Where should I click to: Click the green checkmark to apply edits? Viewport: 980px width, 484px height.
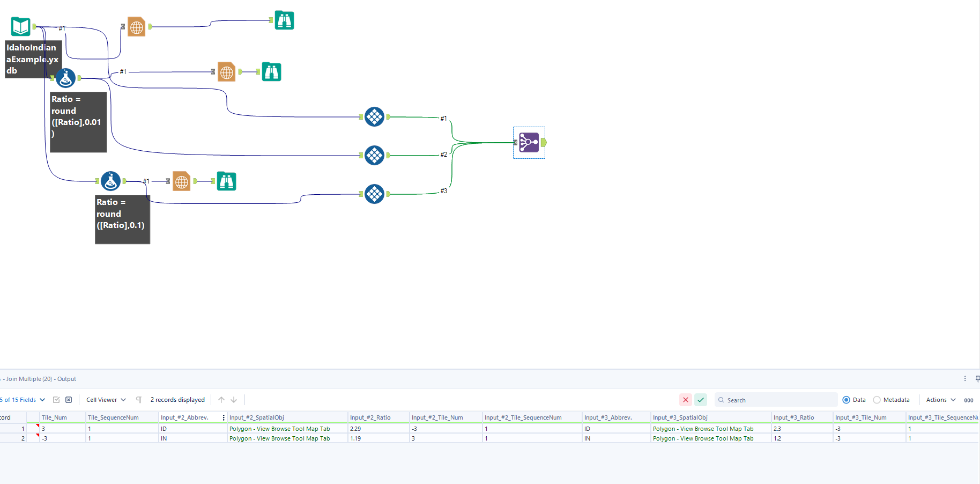pyautogui.click(x=701, y=400)
